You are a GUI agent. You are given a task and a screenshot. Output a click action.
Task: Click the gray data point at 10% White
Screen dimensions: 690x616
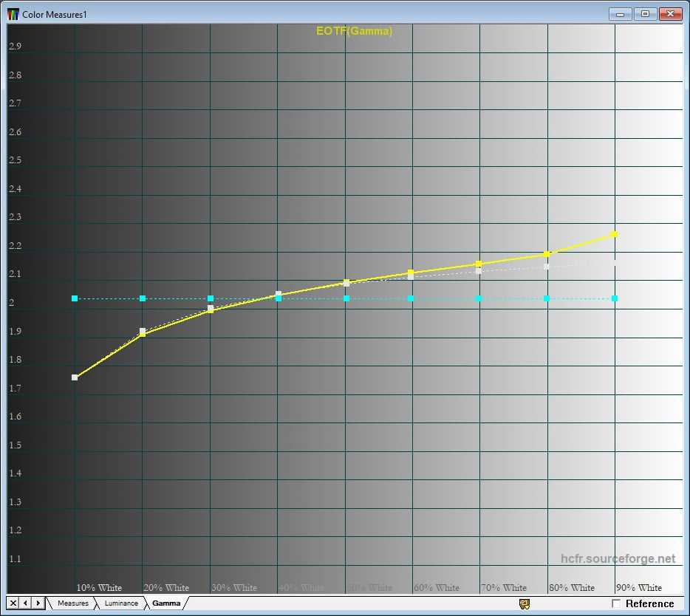pos(75,377)
